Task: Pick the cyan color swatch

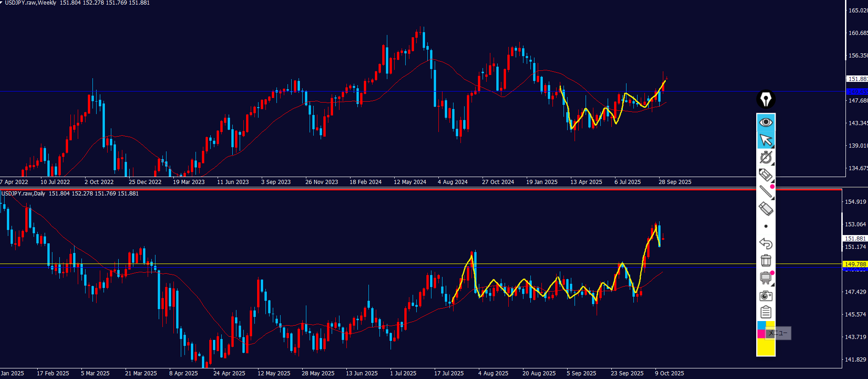Action: tap(761, 325)
